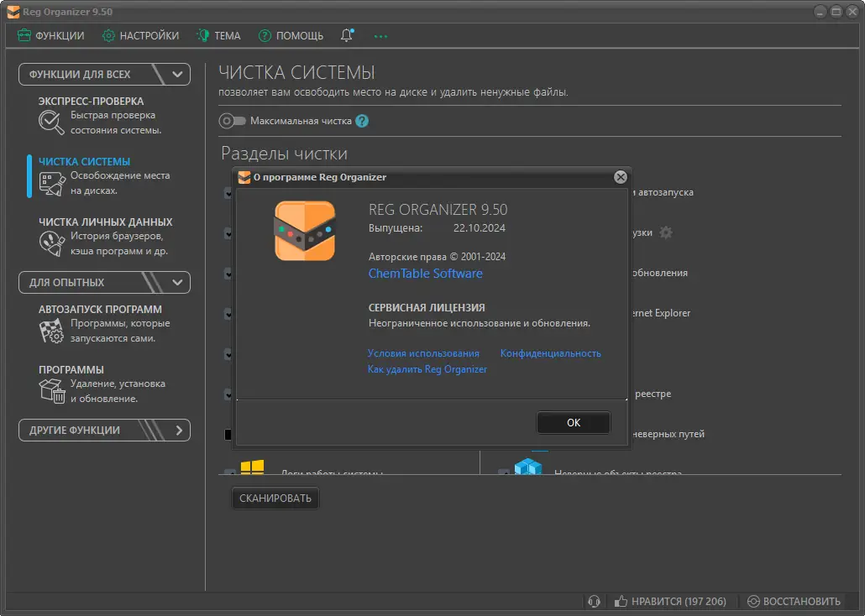Collapse the ДЛЯ ОПЫТНЫХ group
Image resolution: width=865 pixels, height=616 pixels.
104,282
